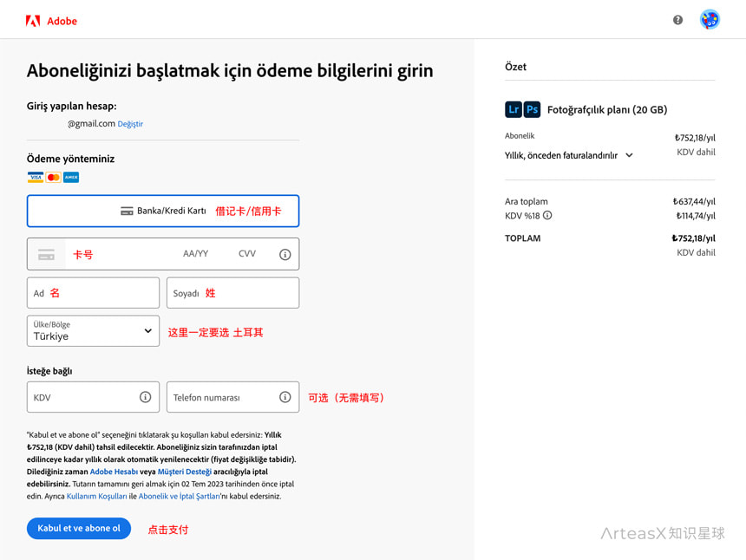The width and height of the screenshot is (746, 560).
Task: Click the @gmail.com account email text
Action: click(91, 124)
